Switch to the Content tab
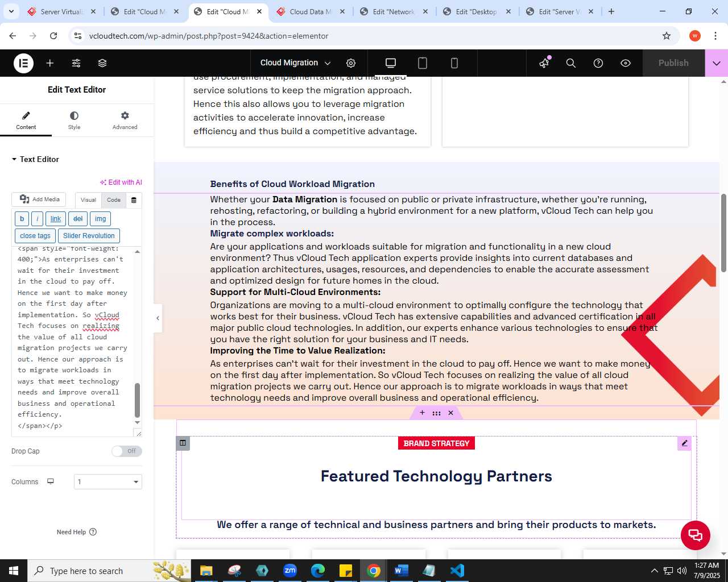728x582 pixels. point(26,120)
